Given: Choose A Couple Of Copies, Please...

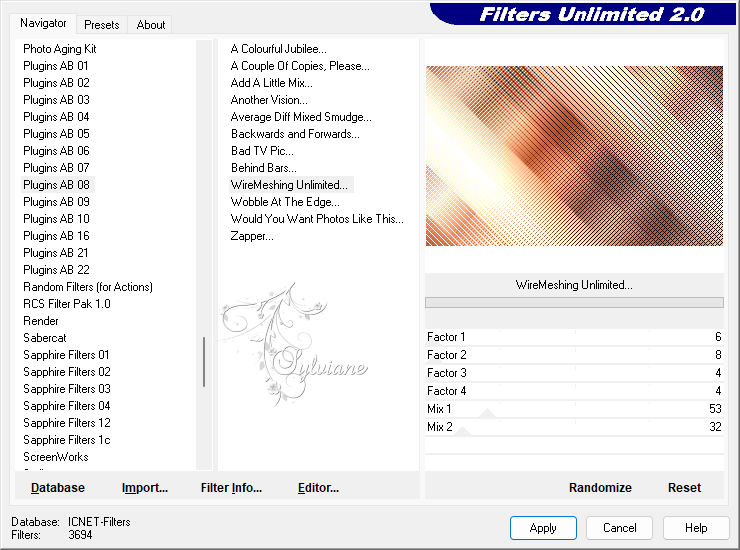Looking at the screenshot, I should pos(300,66).
